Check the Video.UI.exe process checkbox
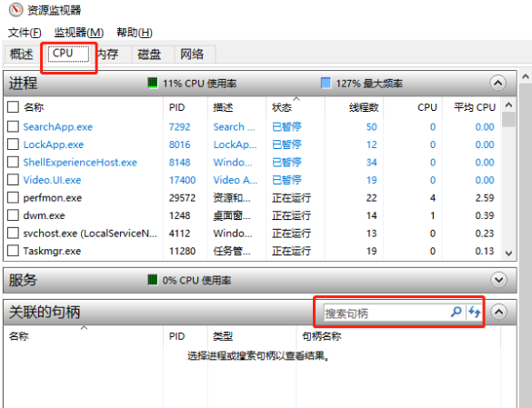The height and width of the screenshot is (408, 532). coord(13,180)
